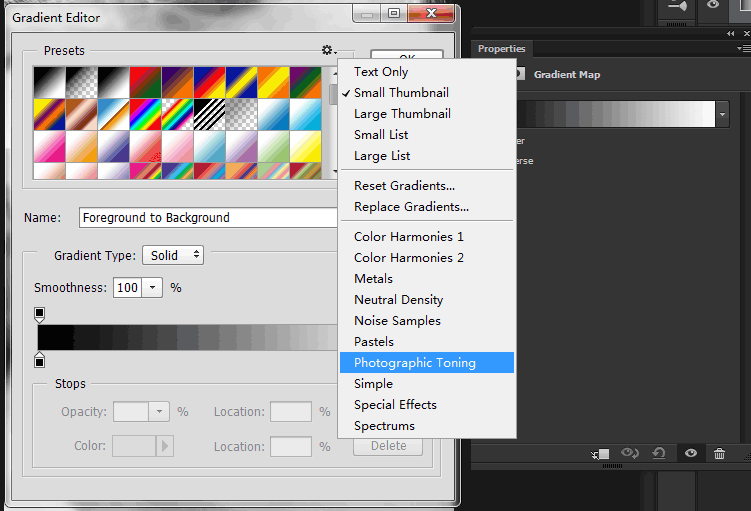This screenshot has height=511, width=751.
Task: Select the black bottom-left color stop
Action: 40,361
